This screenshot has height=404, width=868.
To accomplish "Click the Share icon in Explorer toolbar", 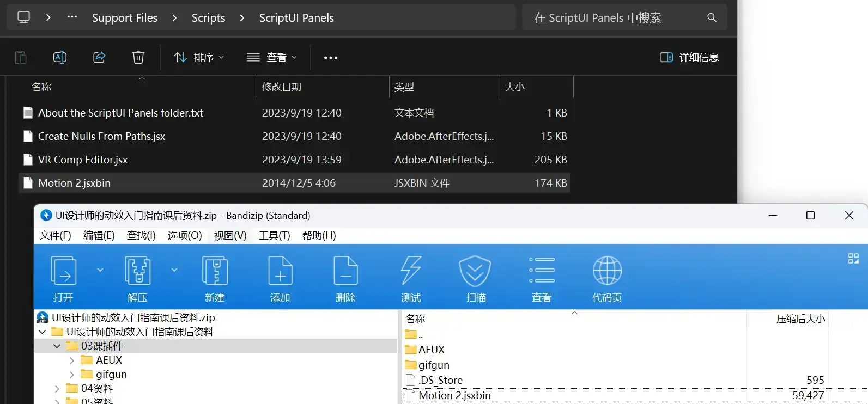I will [x=99, y=57].
